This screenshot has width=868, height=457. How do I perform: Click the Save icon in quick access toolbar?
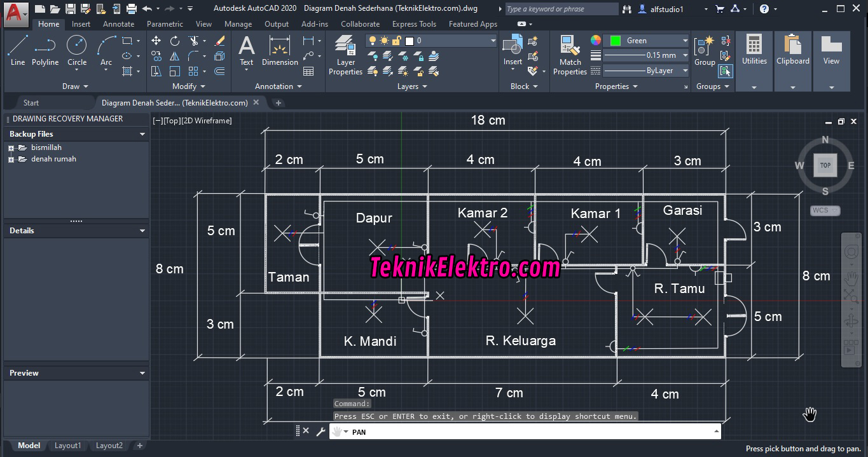click(x=71, y=9)
